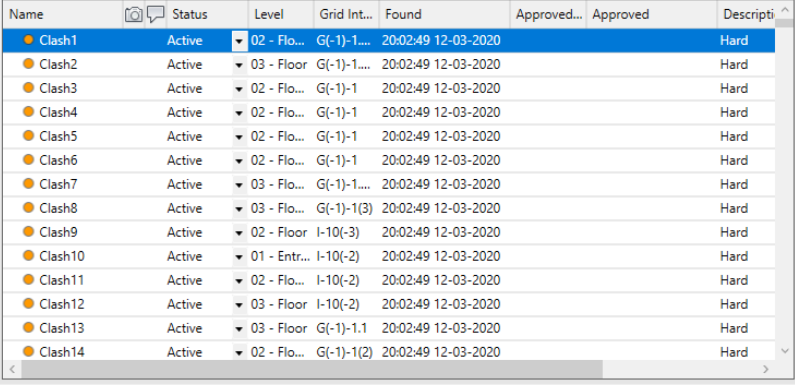Sort by the Status column header
The height and width of the screenshot is (385, 795).
point(207,14)
